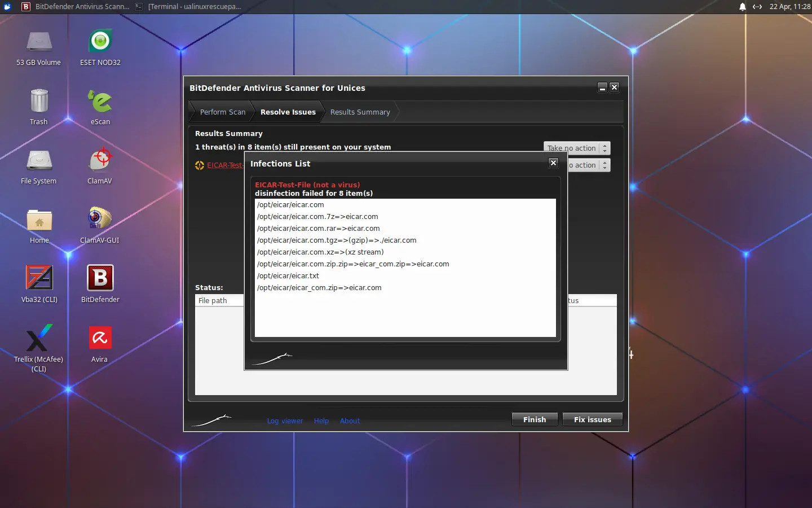Click the Fix issues button
The width and height of the screenshot is (812, 508).
[592, 419]
